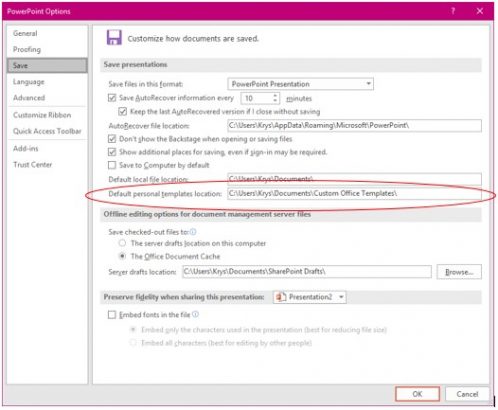Open the Presentation2 fidelity dropdown
Screen dimensions: 498x410
tap(310, 297)
